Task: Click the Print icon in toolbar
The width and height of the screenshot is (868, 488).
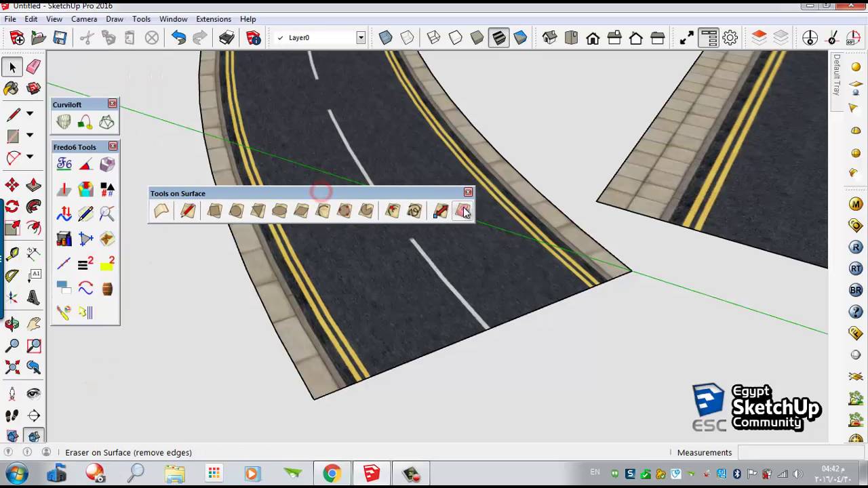Action: click(226, 38)
